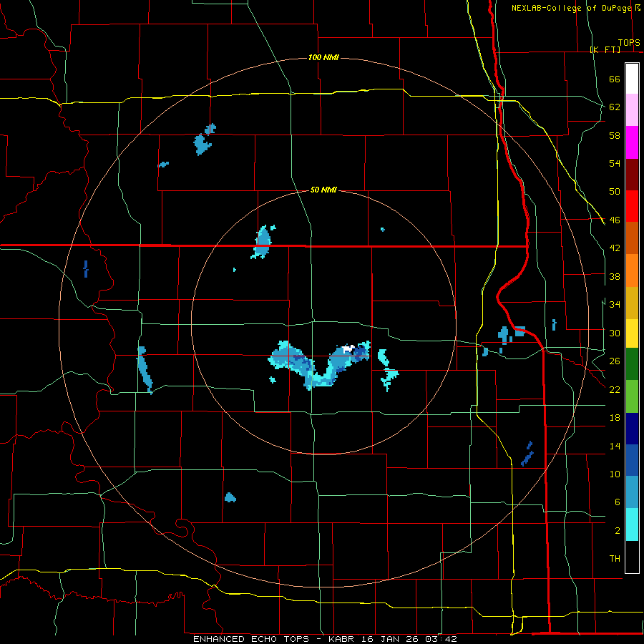Click the legend value '10'
The width and height of the screenshot is (644, 644).
coord(615,474)
